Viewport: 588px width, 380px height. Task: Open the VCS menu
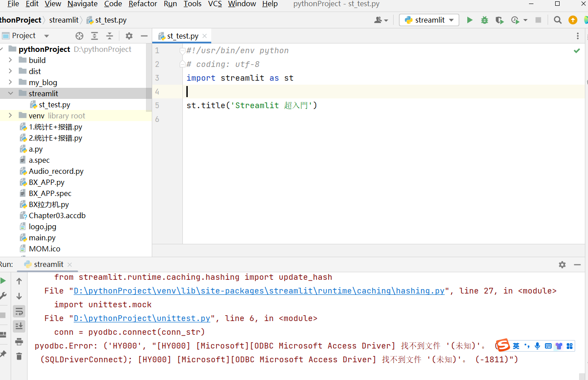pyautogui.click(x=215, y=4)
